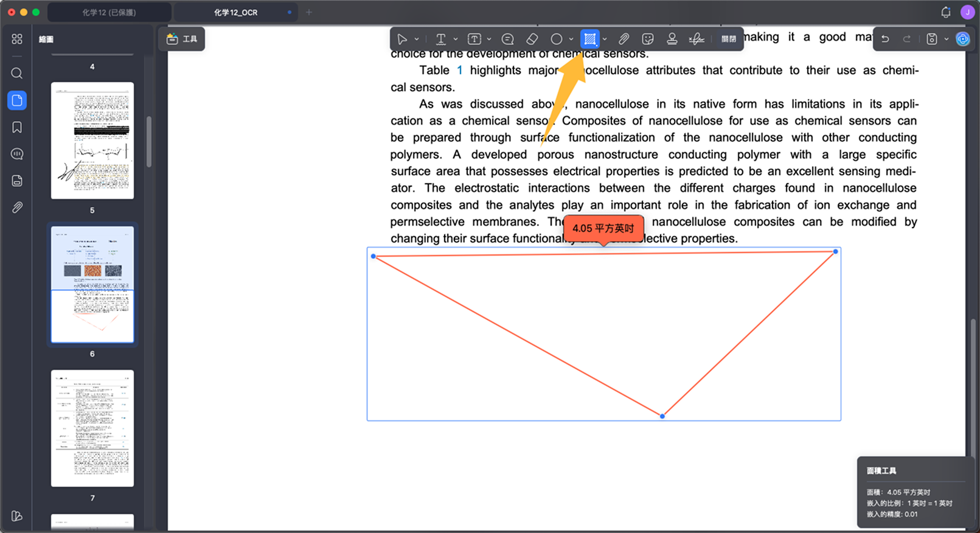This screenshot has height=533, width=980.
Task: Switch to the 化学12 (已保護) tab
Action: coord(109,12)
